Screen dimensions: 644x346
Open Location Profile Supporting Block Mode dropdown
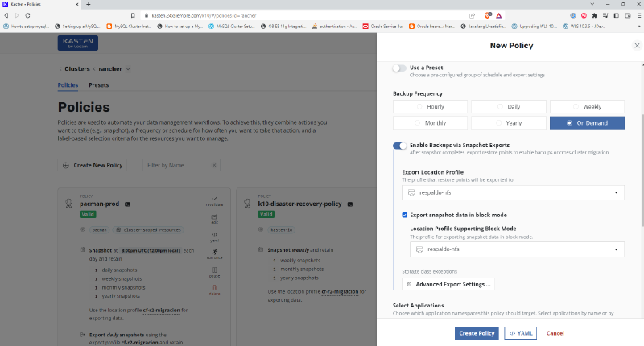click(517, 249)
